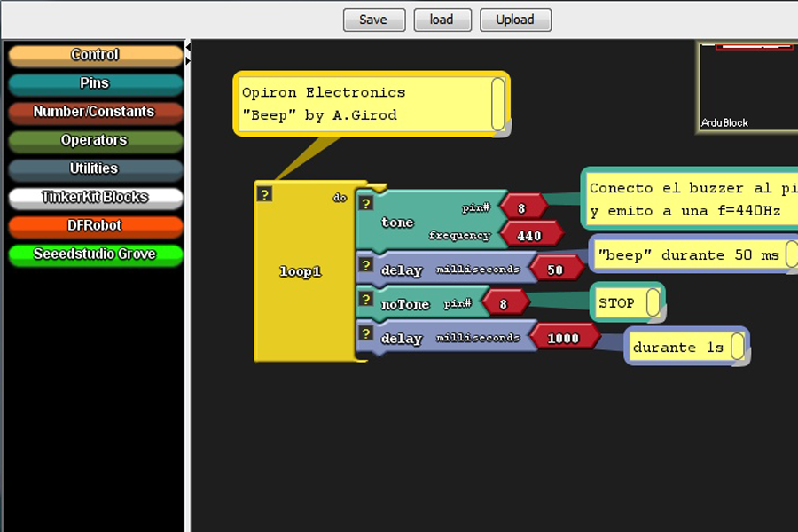Screen dimensions: 798x532
Task: Click the question mark icon on tone block
Action: [365, 203]
